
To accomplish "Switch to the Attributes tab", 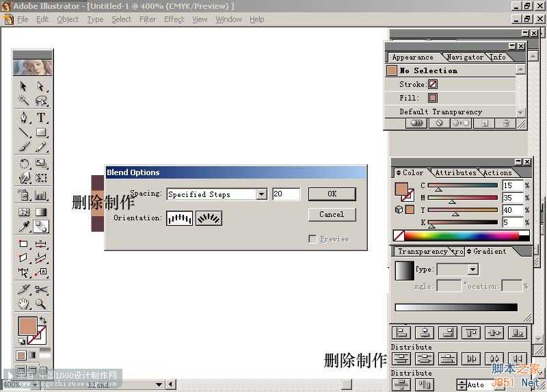I will 455,172.
